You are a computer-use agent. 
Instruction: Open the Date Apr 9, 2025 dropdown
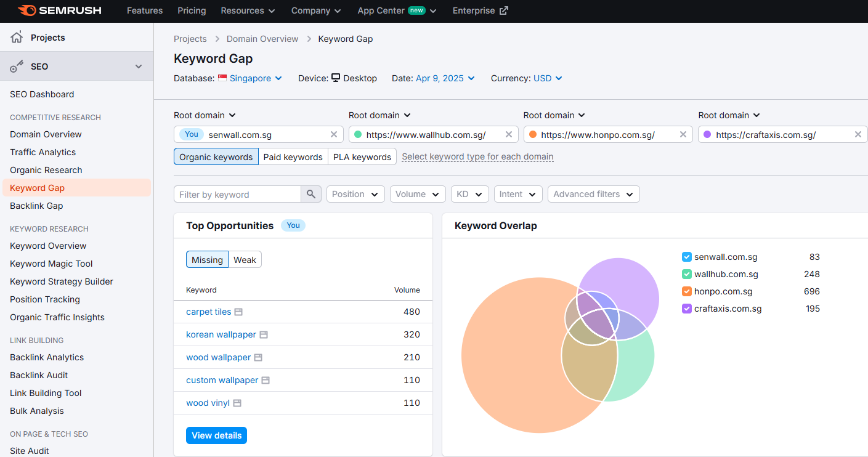pyautogui.click(x=445, y=78)
